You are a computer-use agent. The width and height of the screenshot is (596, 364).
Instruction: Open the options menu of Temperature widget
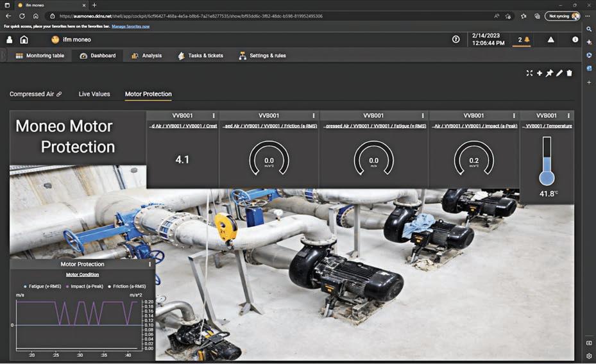click(x=569, y=116)
